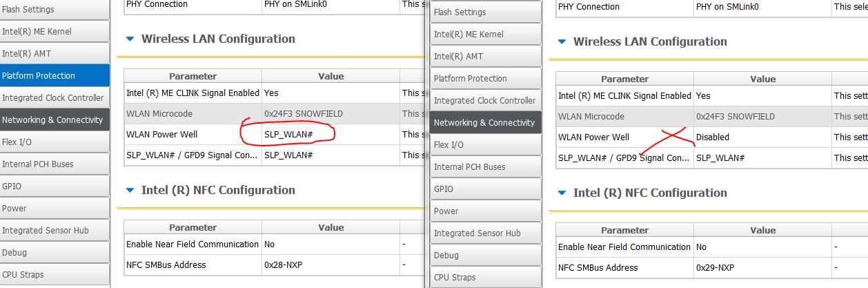Select NFC SMBus Address label in right window
Viewport: 868px width, 288px height.
(598, 267)
